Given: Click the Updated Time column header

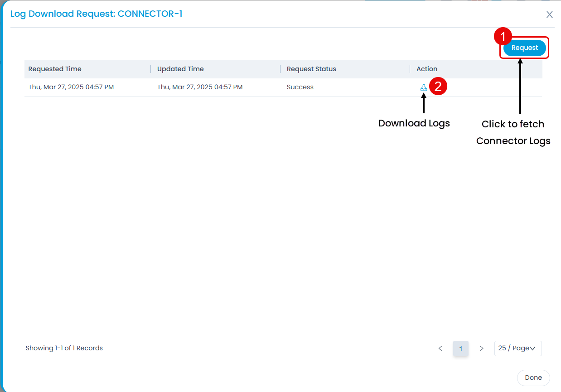Looking at the screenshot, I should pos(180,69).
